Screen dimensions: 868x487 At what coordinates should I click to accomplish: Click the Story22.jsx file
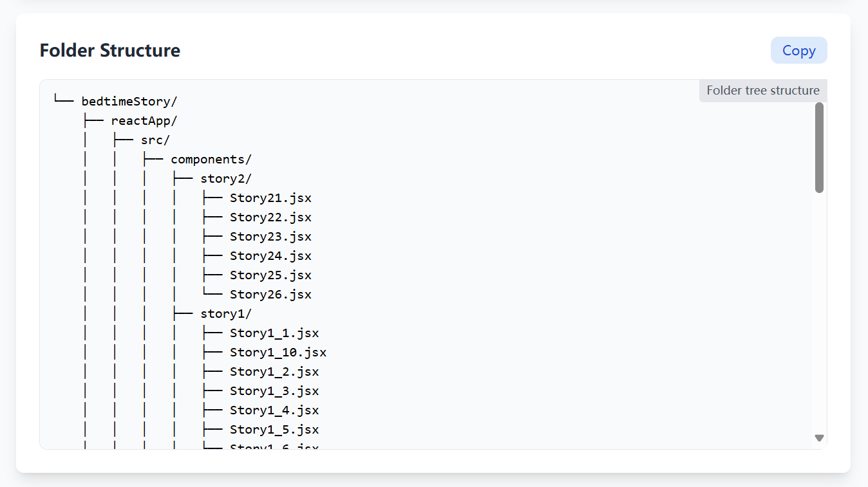(270, 217)
